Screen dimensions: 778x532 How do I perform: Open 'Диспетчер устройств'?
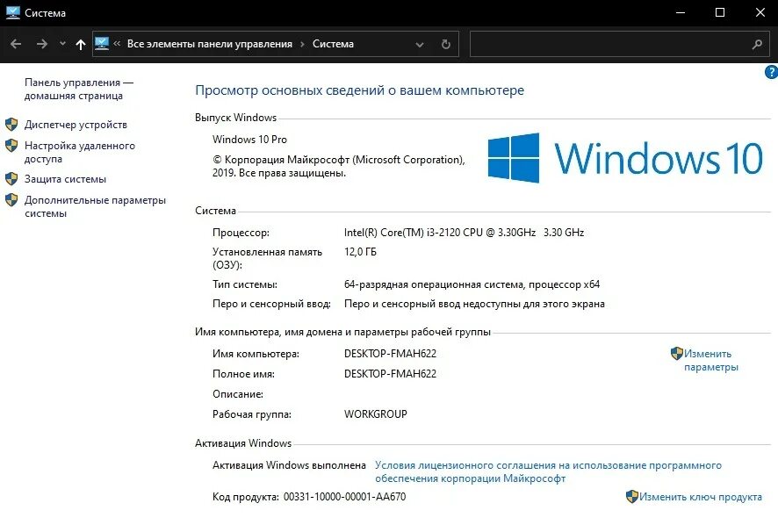[76, 125]
